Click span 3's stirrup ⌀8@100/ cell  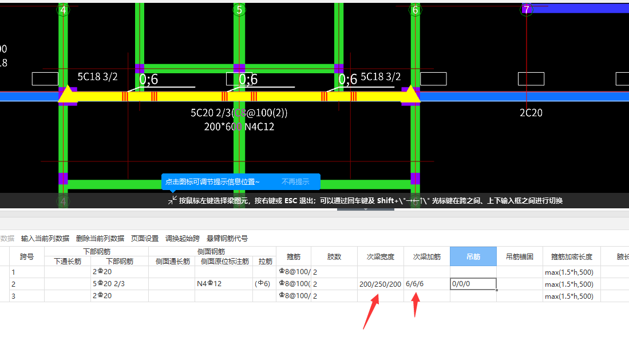(294, 296)
